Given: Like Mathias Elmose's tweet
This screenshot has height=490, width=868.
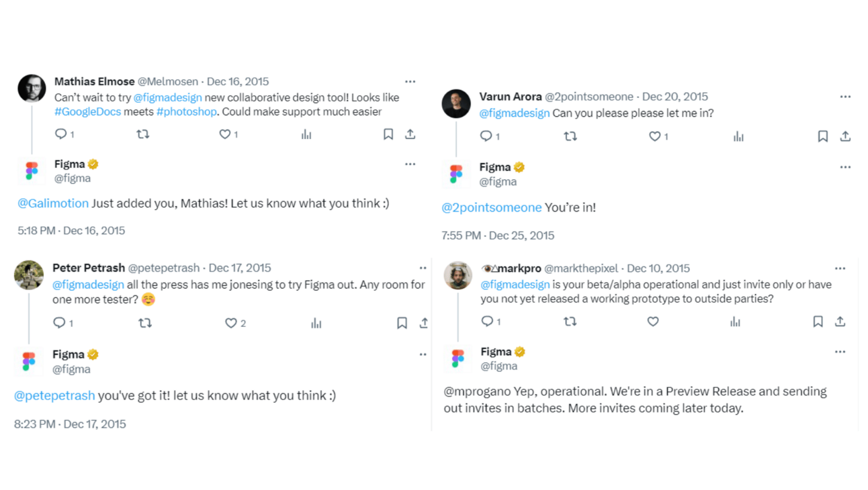Looking at the screenshot, I should point(224,134).
